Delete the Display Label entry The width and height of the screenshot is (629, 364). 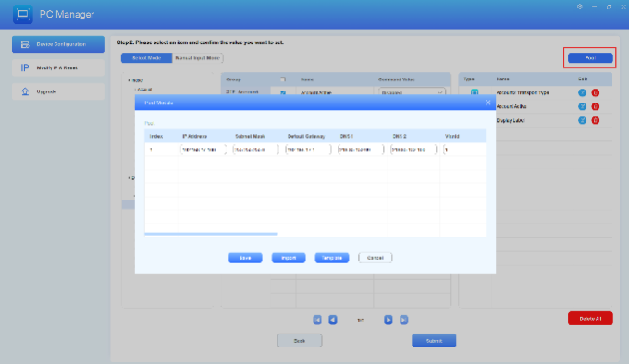[x=596, y=120]
